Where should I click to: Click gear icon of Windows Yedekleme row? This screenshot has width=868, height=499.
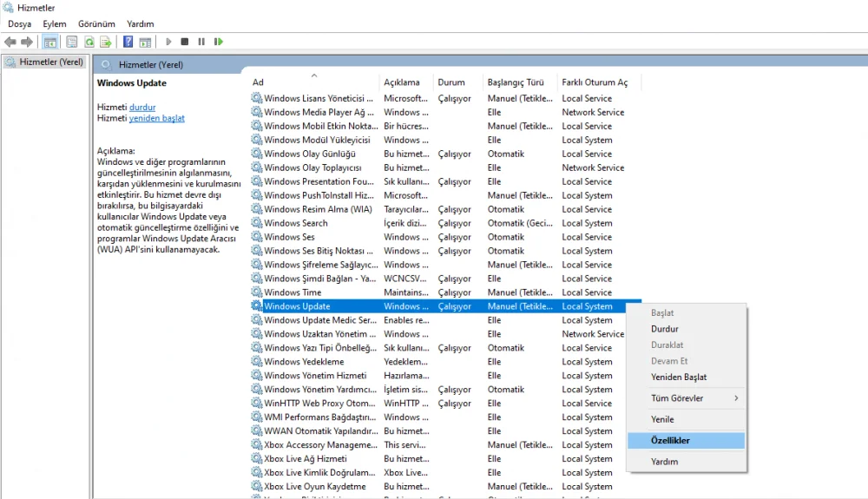point(256,361)
